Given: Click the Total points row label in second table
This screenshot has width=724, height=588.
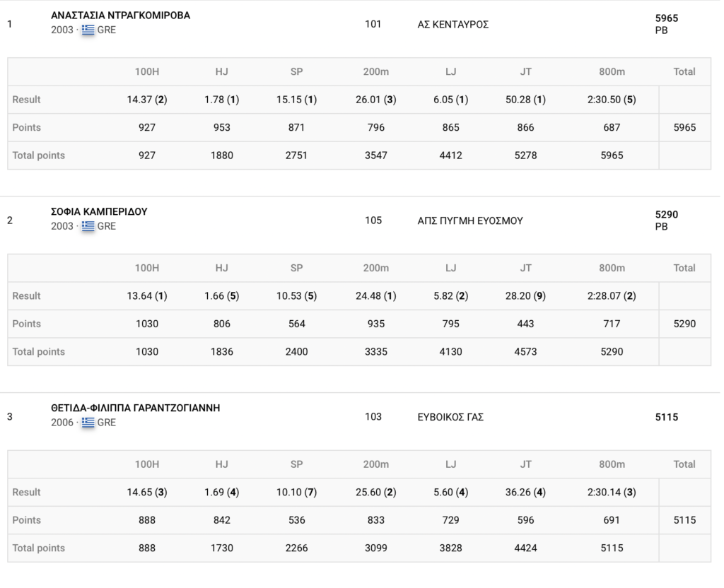Looking at the screenshot, I should (x=38, y=352).
